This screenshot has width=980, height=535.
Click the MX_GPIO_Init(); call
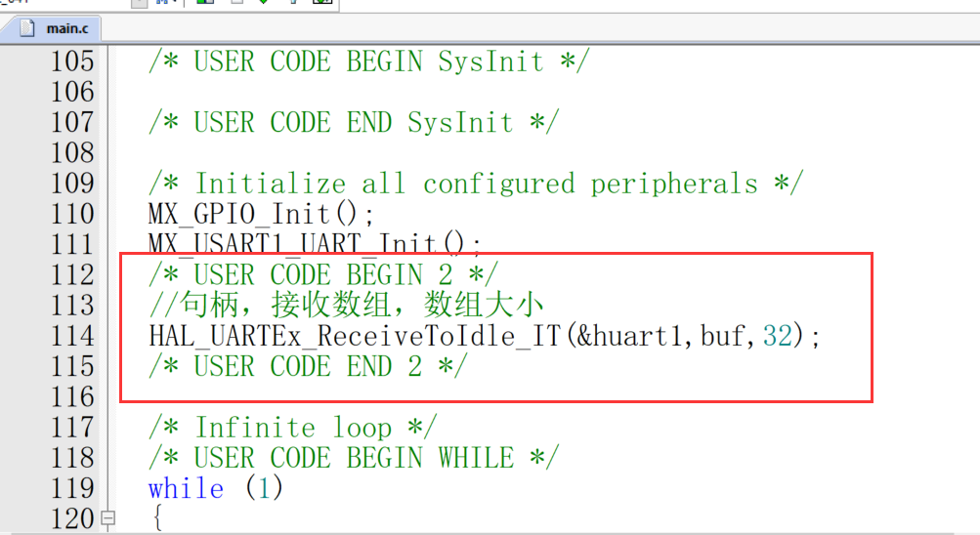point(261,214)
